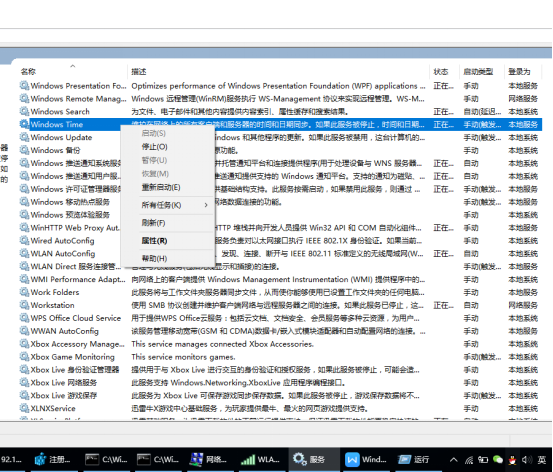The image size is (553, 472).
Task: Select the WLAN AutoConfig service name
Action: pos(63,253)
